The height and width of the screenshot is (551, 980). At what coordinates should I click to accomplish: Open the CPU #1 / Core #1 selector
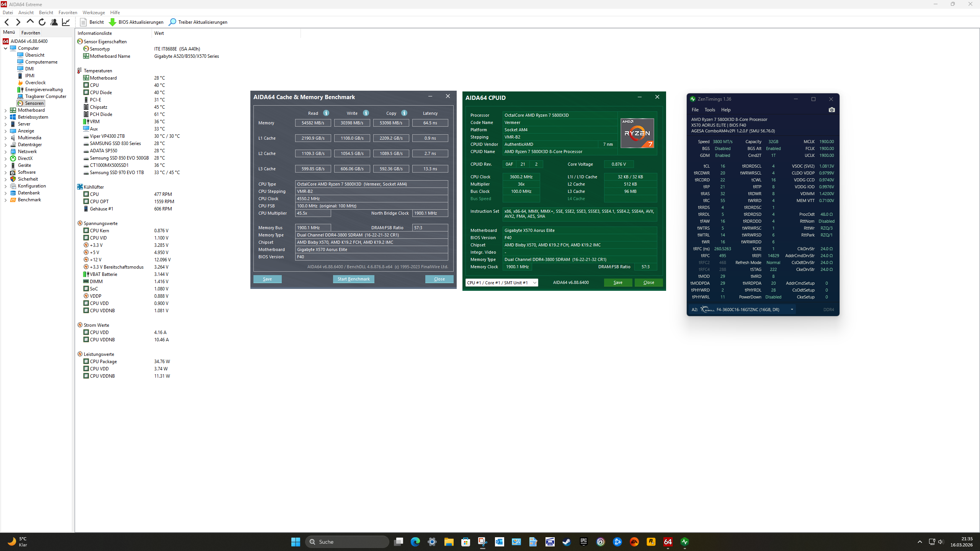tap(501, 282)
